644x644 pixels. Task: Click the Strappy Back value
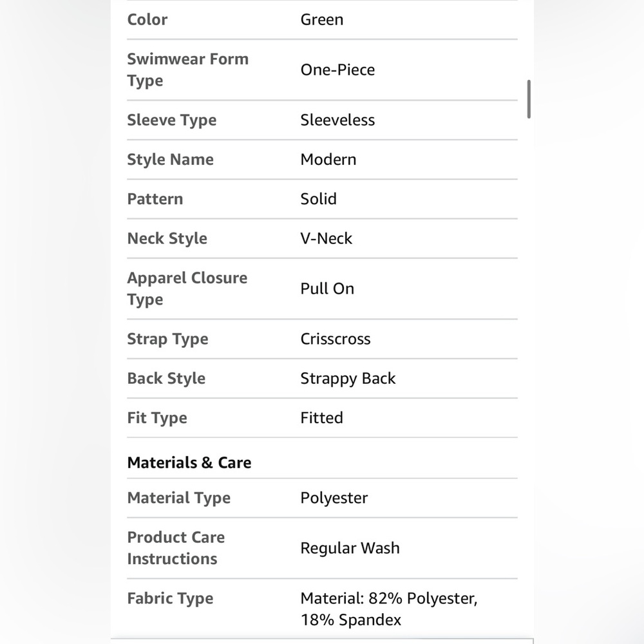pyautogui.click(x=348, y=378)
